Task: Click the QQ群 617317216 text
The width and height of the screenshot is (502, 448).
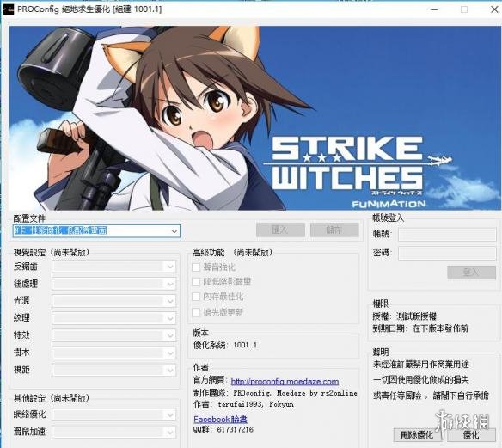Action: (223, 429)
